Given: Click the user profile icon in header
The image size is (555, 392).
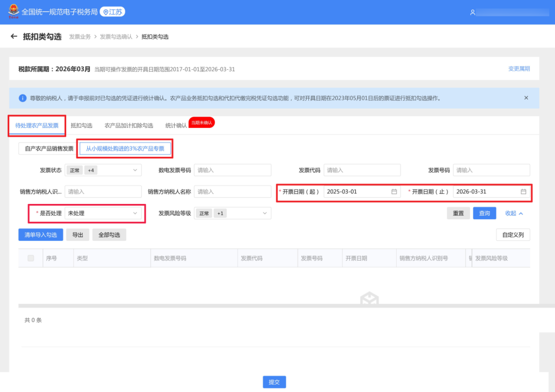Looking at the screenshot, I should tap(473, 12).
